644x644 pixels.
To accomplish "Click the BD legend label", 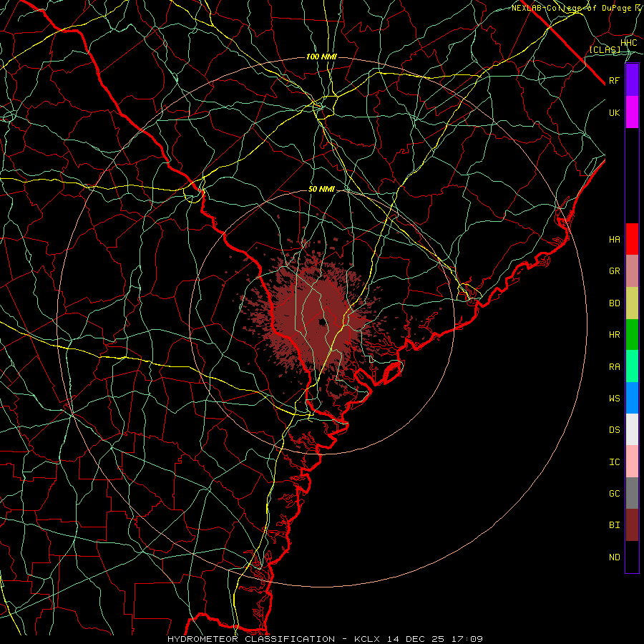I will tap(614, 303).
